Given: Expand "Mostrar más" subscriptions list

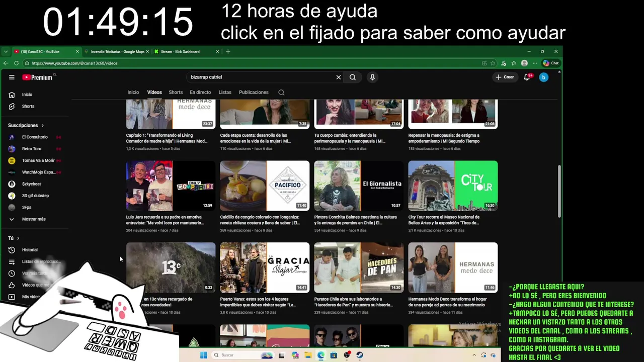Looking at the screenshot, I should pyautogui.click(x=34, y=219).
